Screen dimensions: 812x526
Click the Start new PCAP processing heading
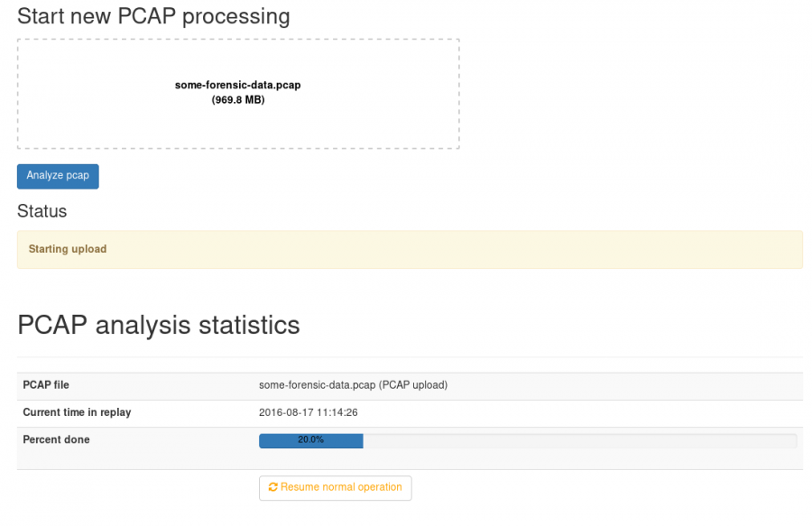point(153,15)
